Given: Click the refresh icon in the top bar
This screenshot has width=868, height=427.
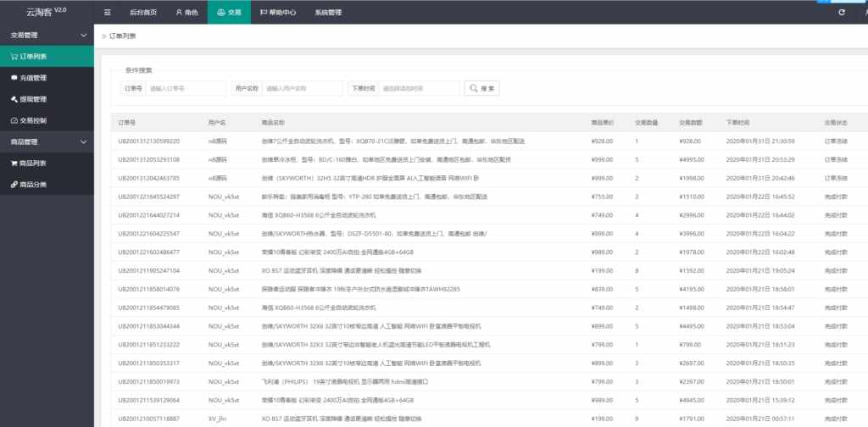Looking at the screenshot, I should [842, 12].
